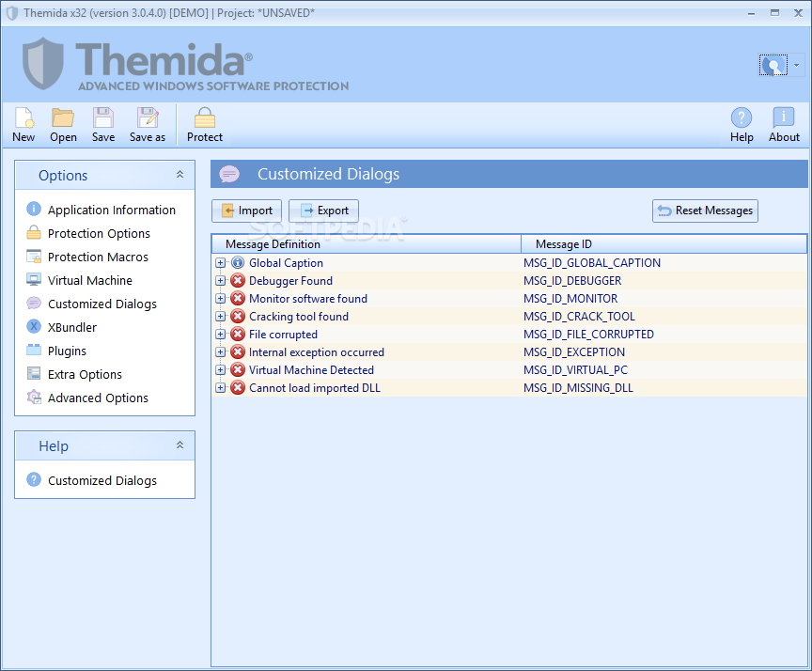This screenshot has width=812, height=671.
Task: Click the error icon beside Cannot load imported DLL
Action: [x=238, y=388]
